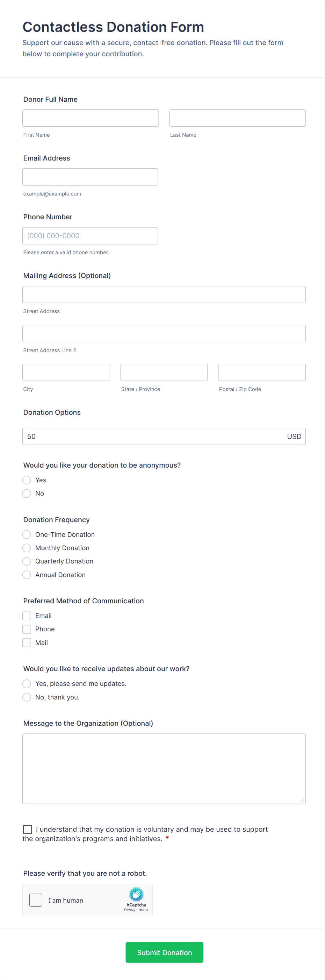This screenshot has width=325, height=980.
Task: Enable Email as preferred communication method
Action: (27, 616)
